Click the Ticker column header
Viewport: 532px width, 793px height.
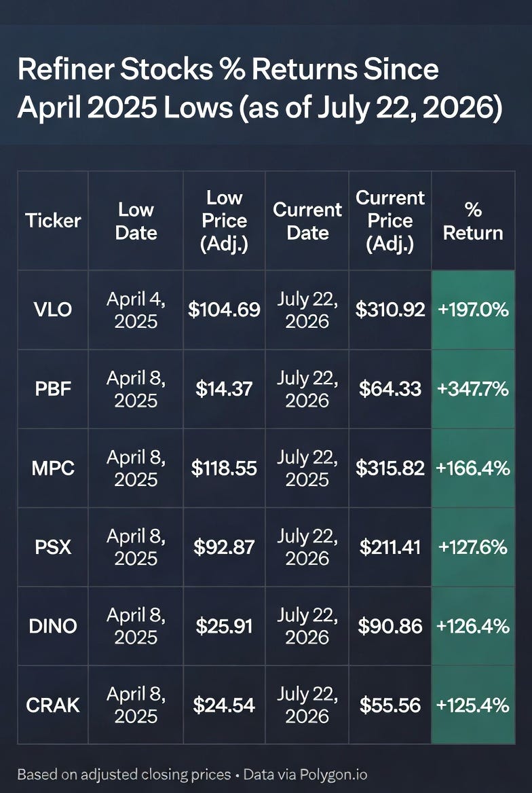point(53,221)
